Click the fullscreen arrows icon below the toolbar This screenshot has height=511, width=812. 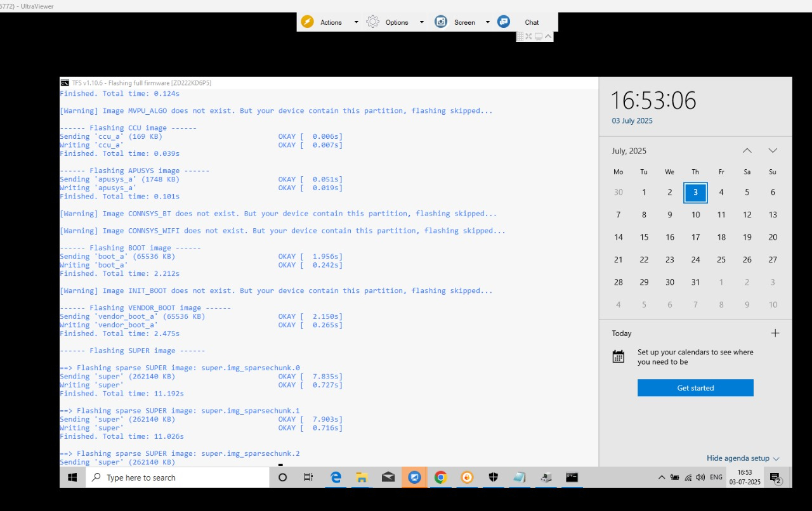point(528,37)
